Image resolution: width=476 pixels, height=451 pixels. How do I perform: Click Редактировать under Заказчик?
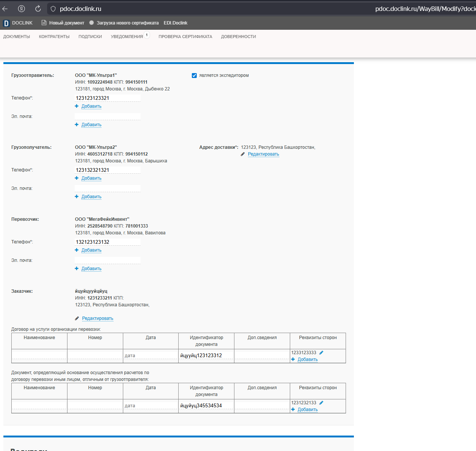click(98, 318)
